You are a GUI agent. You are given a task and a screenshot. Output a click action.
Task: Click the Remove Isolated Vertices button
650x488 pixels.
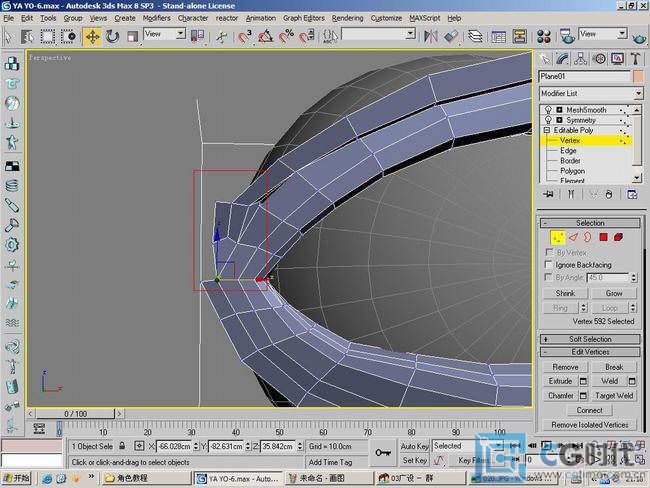(589, 425)
